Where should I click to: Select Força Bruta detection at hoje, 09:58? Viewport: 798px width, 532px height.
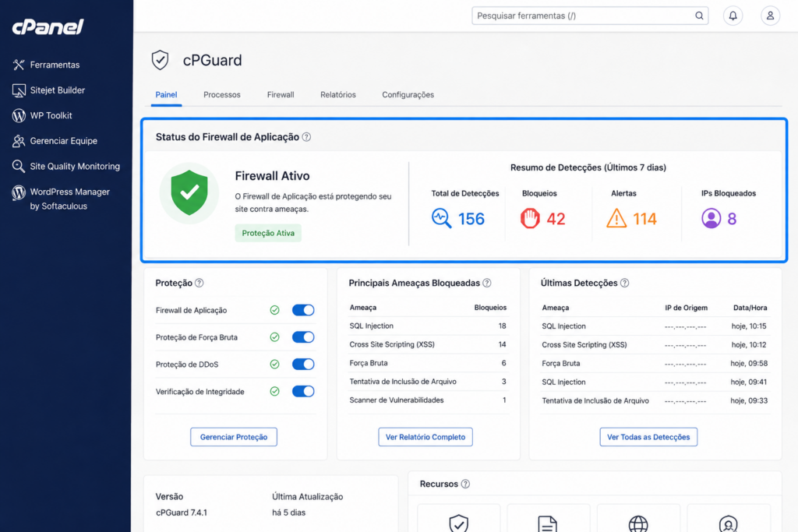tap(655, 363)
